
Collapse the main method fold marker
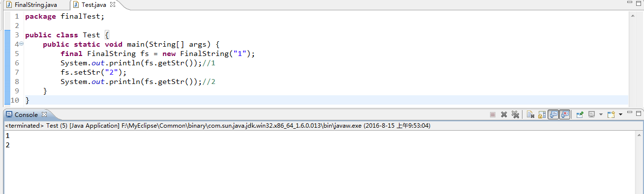21,44
